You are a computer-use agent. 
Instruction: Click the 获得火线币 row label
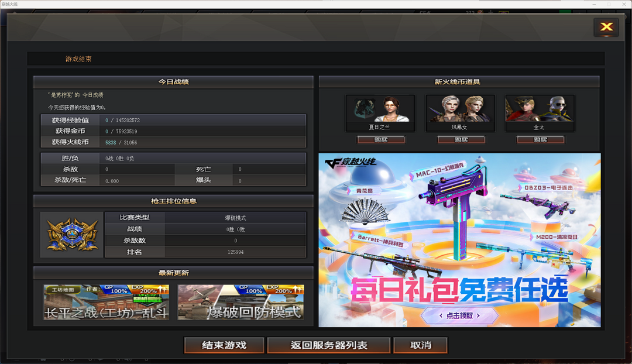70,142
